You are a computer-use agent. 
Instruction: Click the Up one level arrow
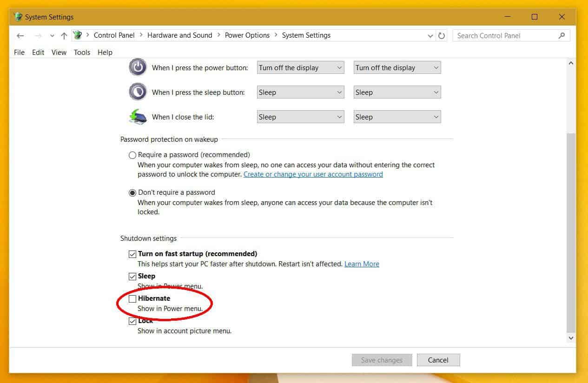pyautogui.click(x=64, y=36)
